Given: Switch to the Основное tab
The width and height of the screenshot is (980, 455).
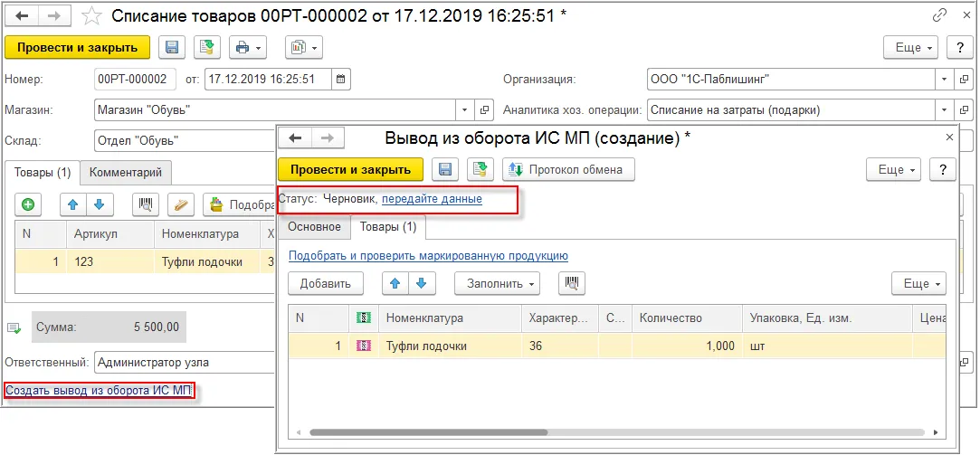Looking at the screenshot, I should coord(314,227).
